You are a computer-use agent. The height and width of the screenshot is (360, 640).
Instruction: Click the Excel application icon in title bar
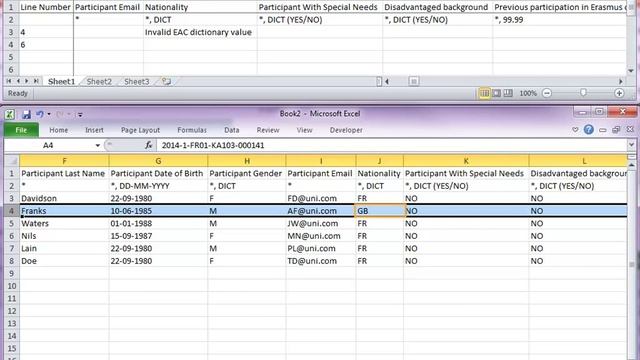tap(10, 115)
